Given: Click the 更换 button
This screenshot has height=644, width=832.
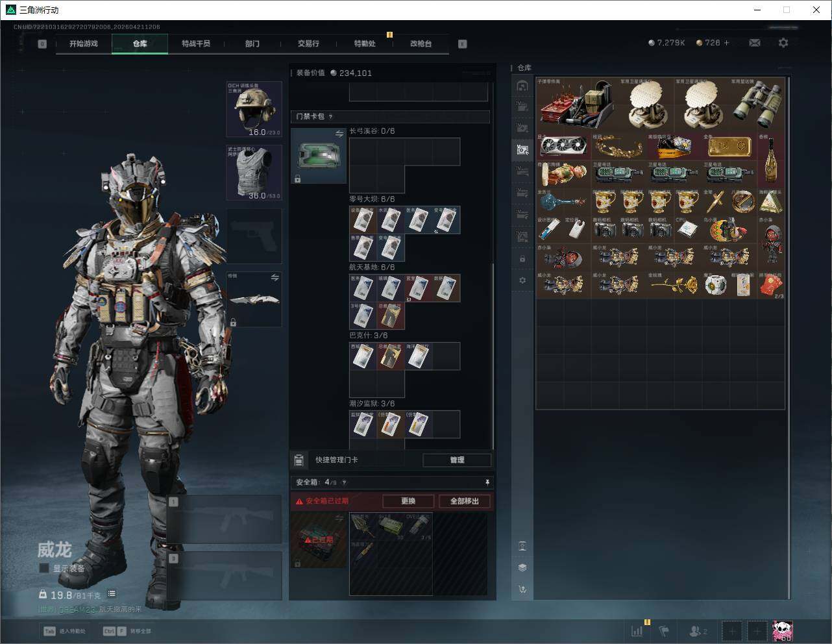Looking at the screenshot, I should [x=408, y=501].
